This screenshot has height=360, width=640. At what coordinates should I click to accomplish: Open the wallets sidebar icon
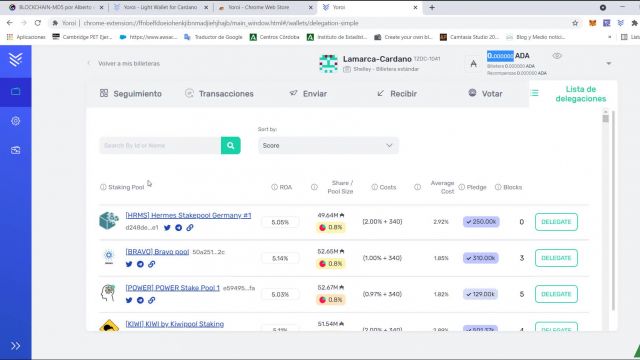16,92
